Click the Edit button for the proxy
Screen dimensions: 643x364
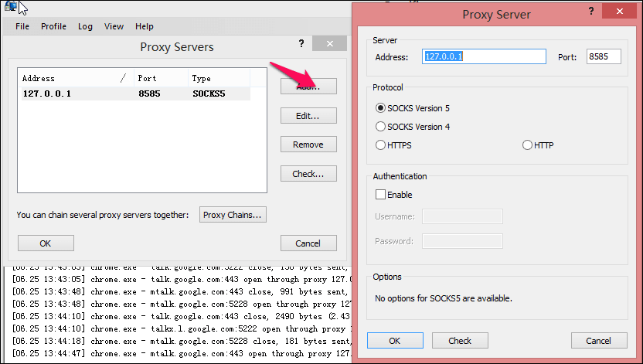[308, 116]
